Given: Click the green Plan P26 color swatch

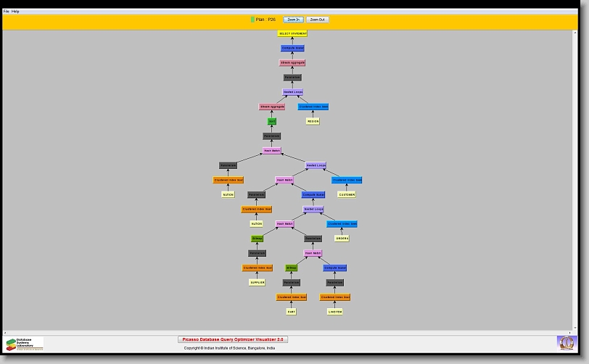Looking at the screenshot, I should click(x=252, y=20).
